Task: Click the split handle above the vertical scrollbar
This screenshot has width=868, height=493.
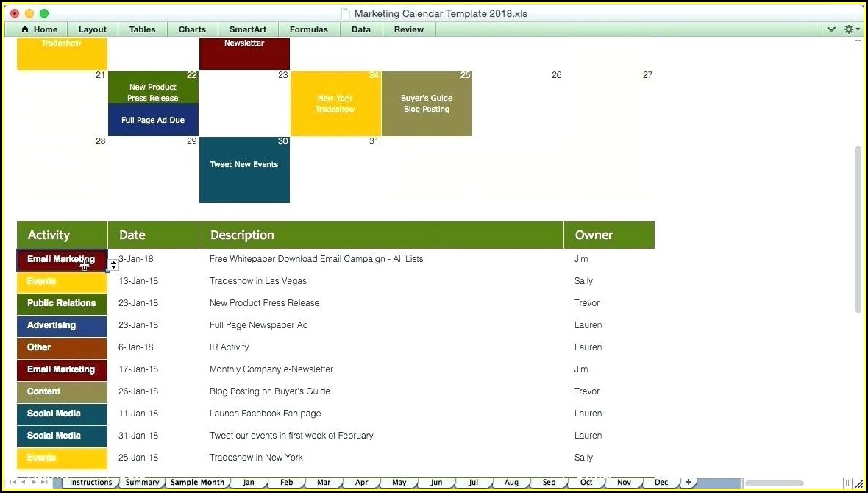Action: (x=857, y=43)
